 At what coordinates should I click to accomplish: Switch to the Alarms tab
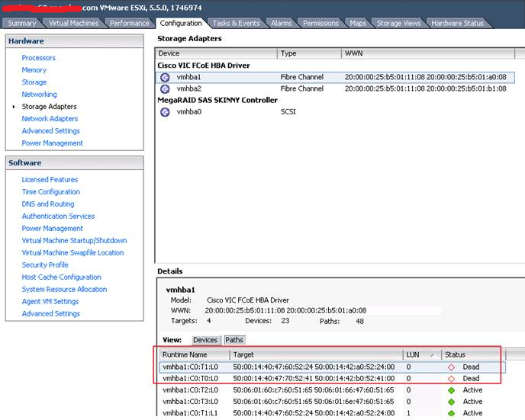coord(282,23)
